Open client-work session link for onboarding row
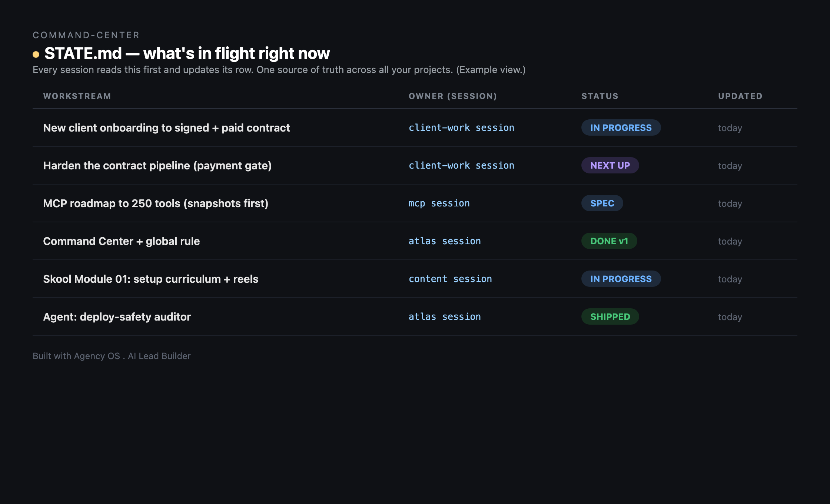 461,127
